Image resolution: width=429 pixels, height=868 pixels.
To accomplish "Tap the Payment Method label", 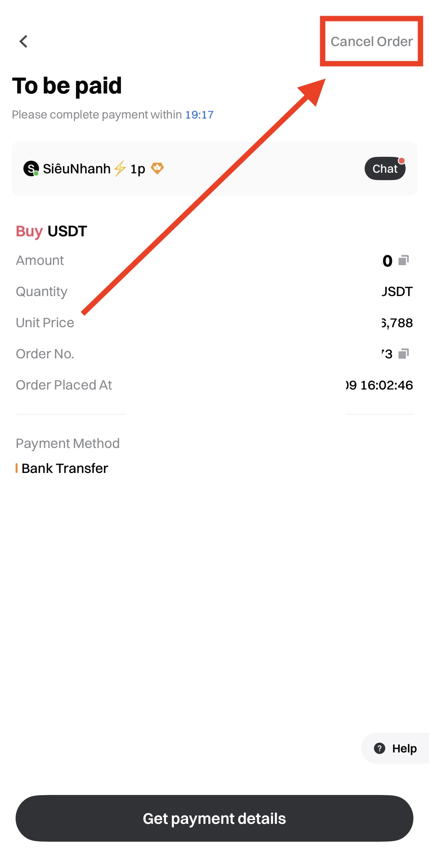I will [68, 443].
